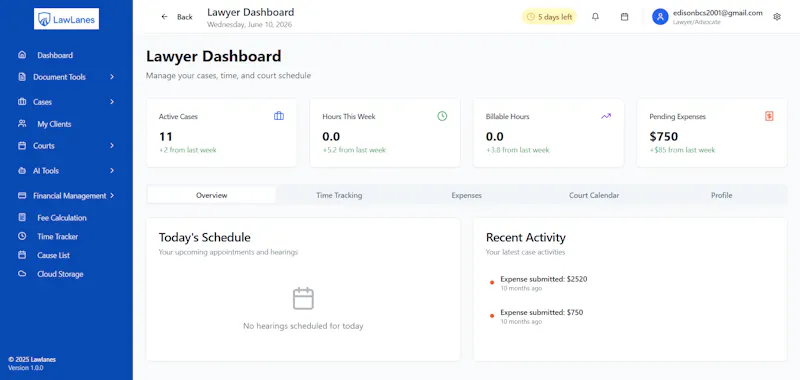Click '+2 from last week' text
This screenshot has height=380, width=800.
(x=187, y=150)
